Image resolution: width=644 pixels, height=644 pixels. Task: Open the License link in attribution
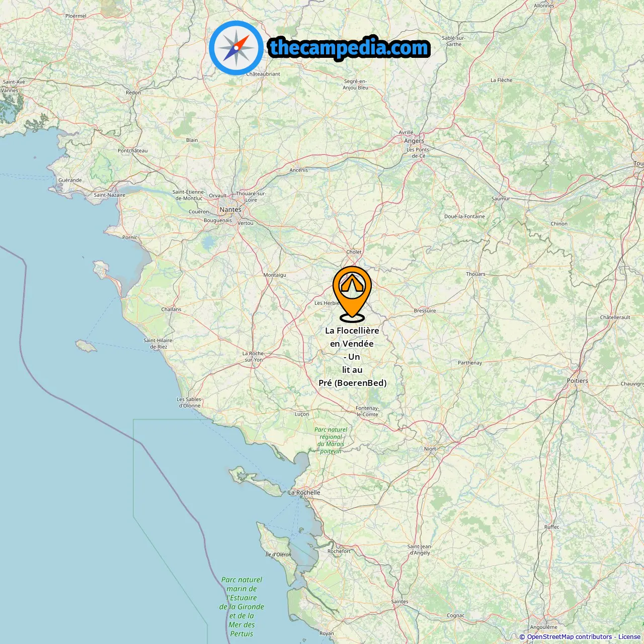coord(629,637)
